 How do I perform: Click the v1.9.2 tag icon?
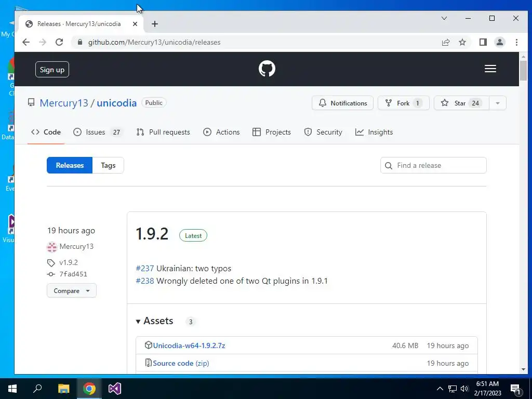51,262
